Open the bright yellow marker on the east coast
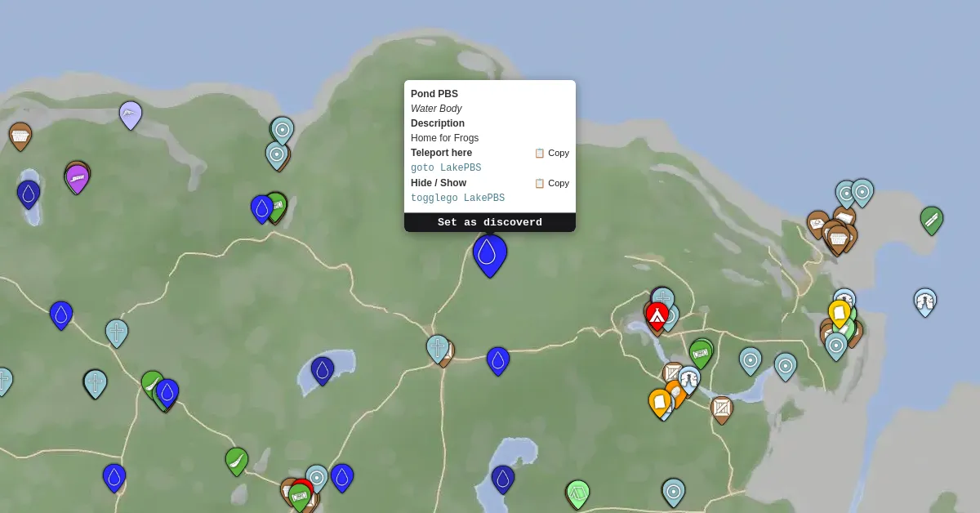Image resolution: width=980 pixels, height=513 pixels. [x=840, y=313]
